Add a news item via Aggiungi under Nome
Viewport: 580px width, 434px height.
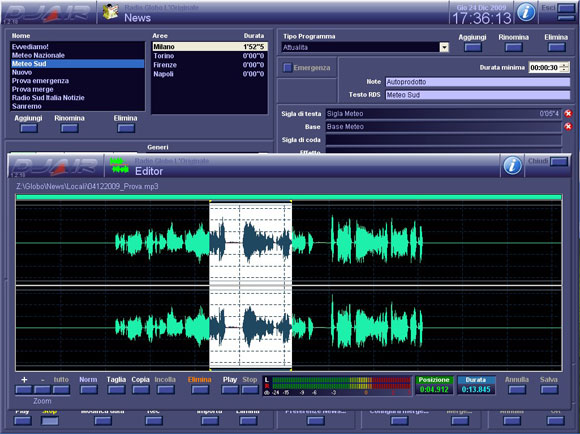click(28, 128)
